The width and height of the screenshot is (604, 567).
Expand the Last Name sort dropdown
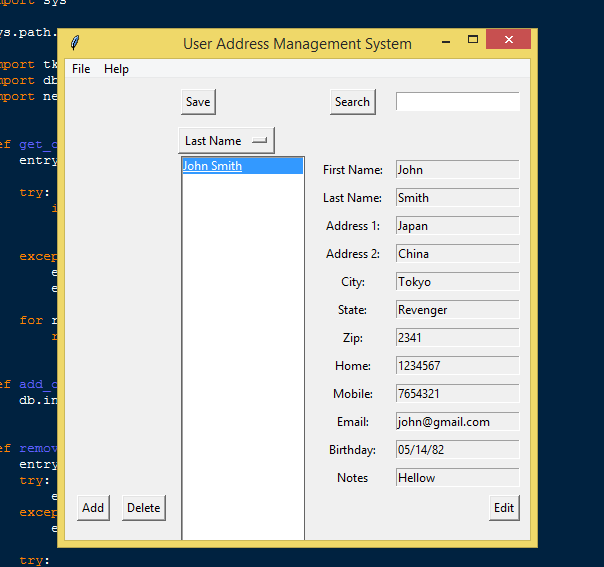pos(226,141)
